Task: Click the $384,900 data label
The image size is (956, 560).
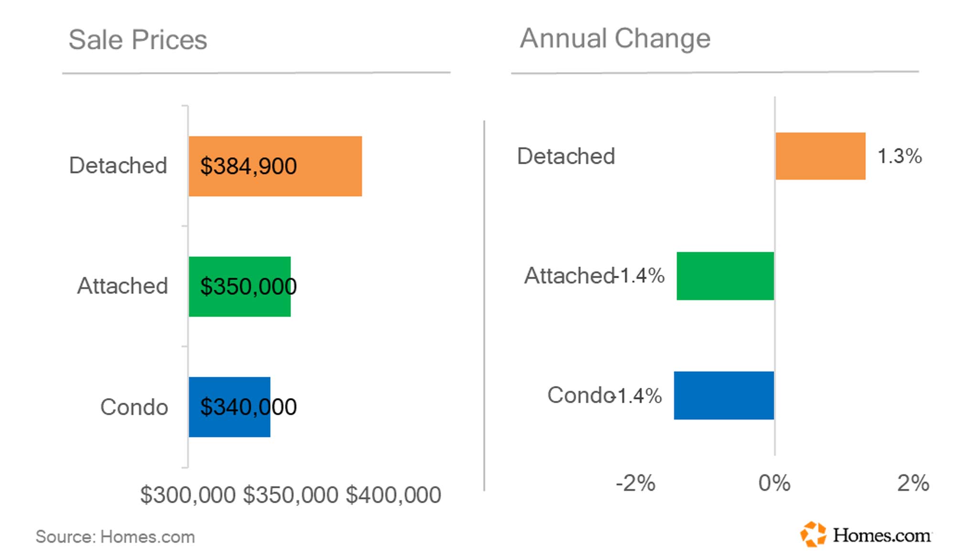Action: tap(249, 166)
